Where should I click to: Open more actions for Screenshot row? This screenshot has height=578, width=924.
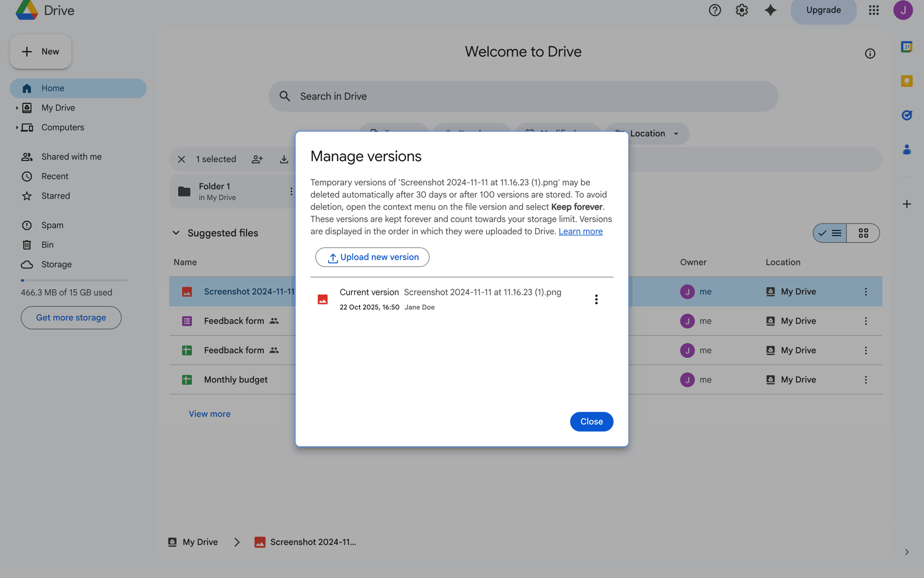click(x=866, y=292)
